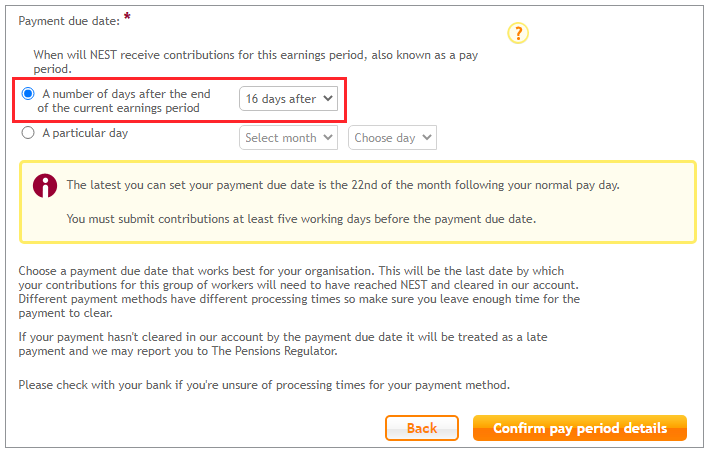Go back with the Back button
This screenshot has width=708, height=452.
pos(422,428)
